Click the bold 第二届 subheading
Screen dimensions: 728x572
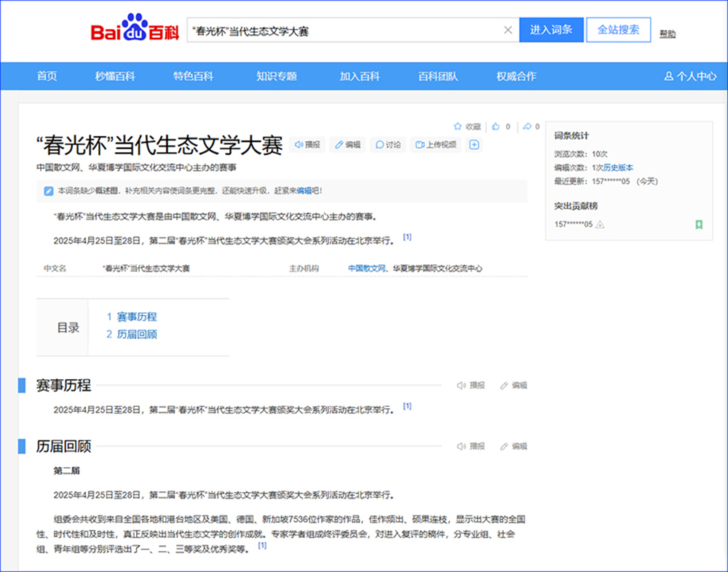pyautogui.click(x=66, y=471)
